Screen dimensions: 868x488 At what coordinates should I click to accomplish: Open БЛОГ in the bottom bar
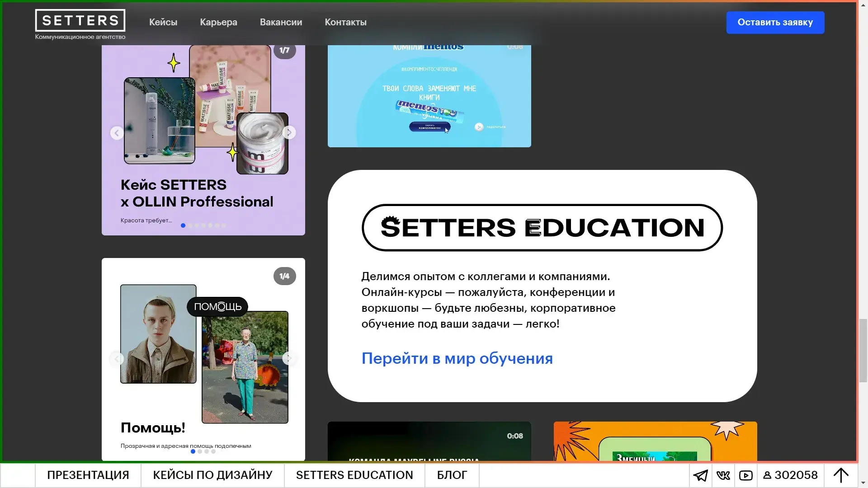[x=452, y=475]
